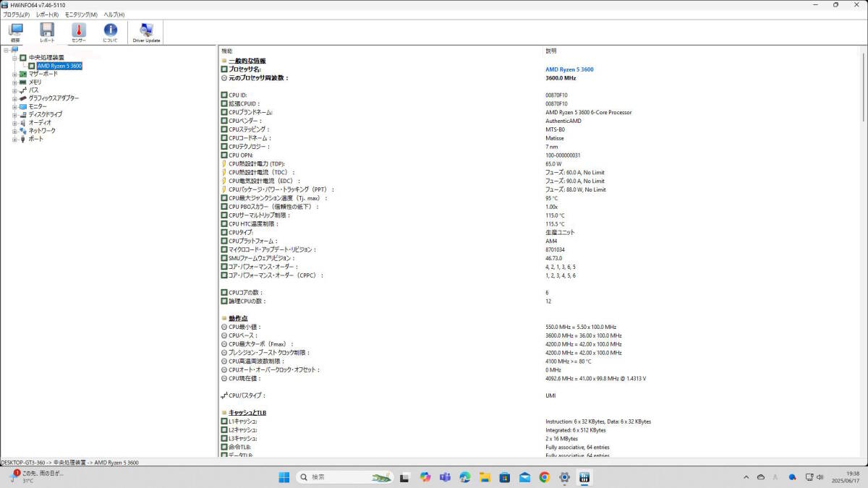Collapse the root computer node in tree

(6, 50)
